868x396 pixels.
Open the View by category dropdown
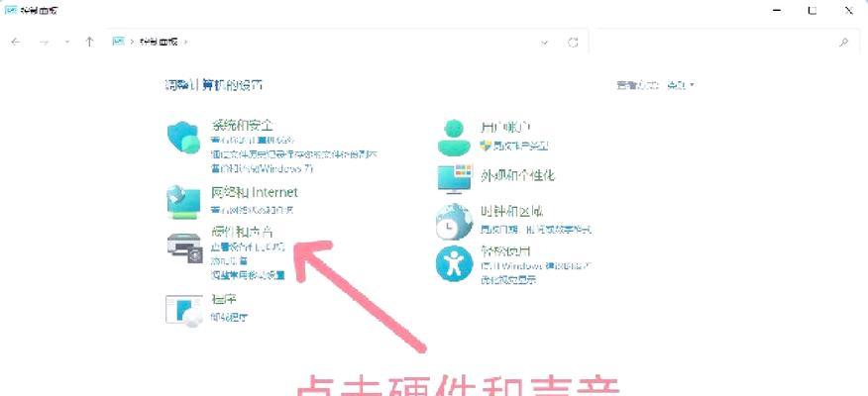(x=681, y=85)
